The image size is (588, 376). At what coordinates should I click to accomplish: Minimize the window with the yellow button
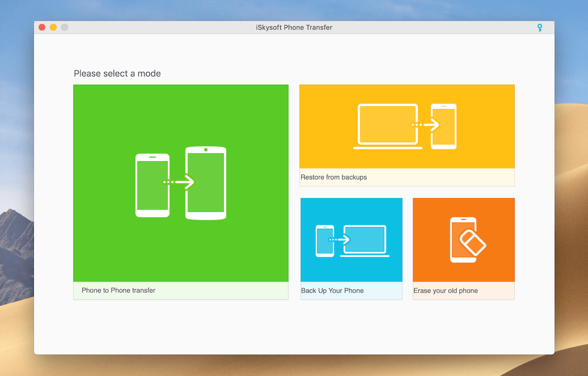pos(53,27)
